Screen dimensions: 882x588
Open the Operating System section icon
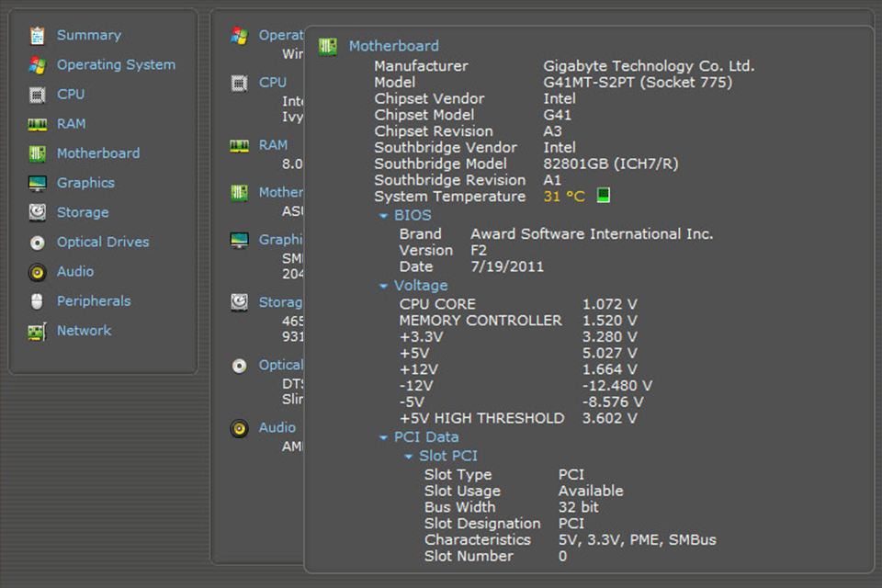37,64
